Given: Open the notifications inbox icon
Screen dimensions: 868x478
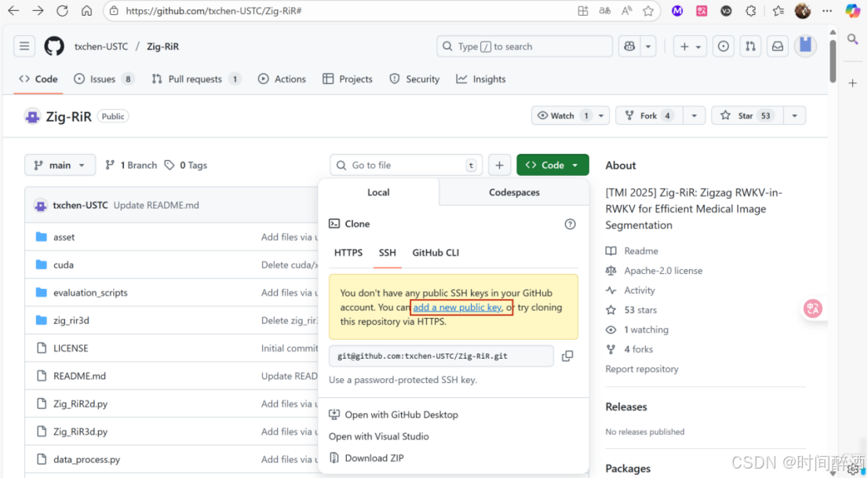Looking at the screenshot, I should [777, 46].
